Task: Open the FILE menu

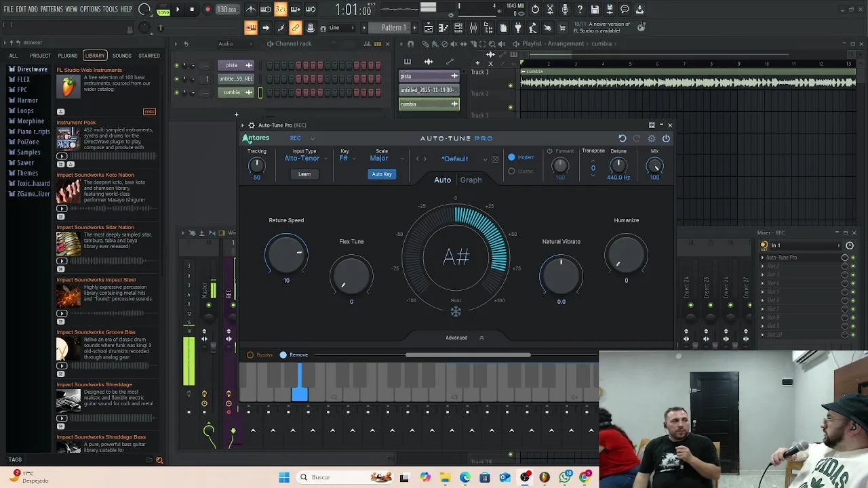Action: (9, 9)
